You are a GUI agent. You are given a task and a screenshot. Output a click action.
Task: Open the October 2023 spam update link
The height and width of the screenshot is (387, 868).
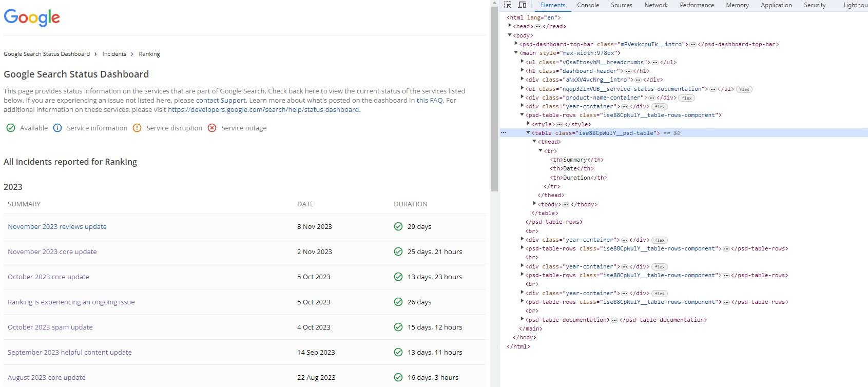pyautogui.click(x=50, y=327)
